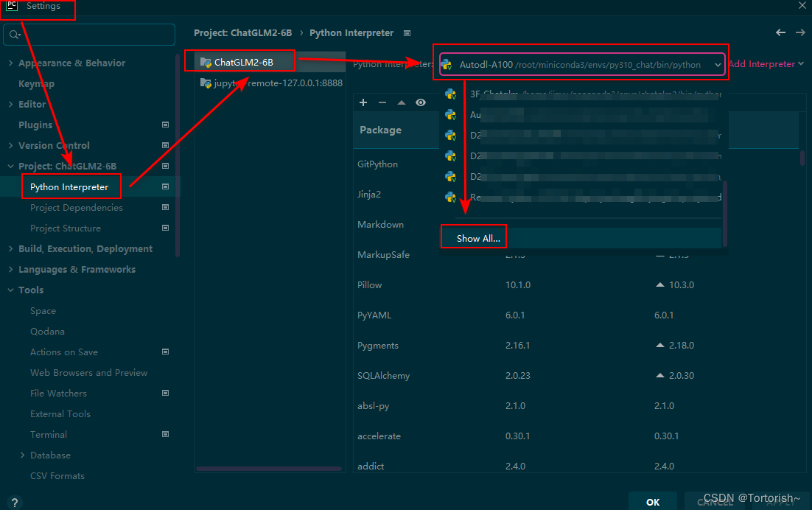Select Qodana under Tools
The width and height of the screenshot is (812, 510).
click(47, 332)
